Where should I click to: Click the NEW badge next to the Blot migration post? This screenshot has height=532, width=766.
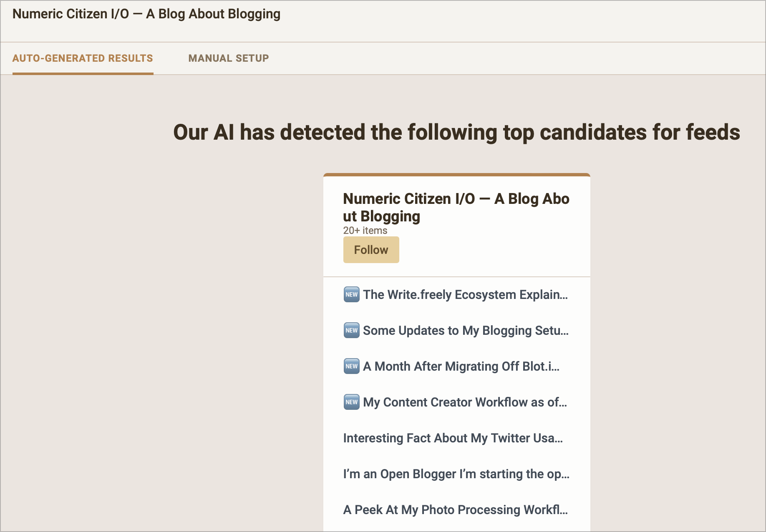pos(351,366)
